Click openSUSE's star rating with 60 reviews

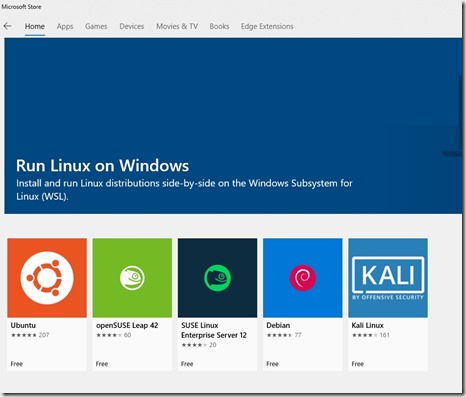114,335
